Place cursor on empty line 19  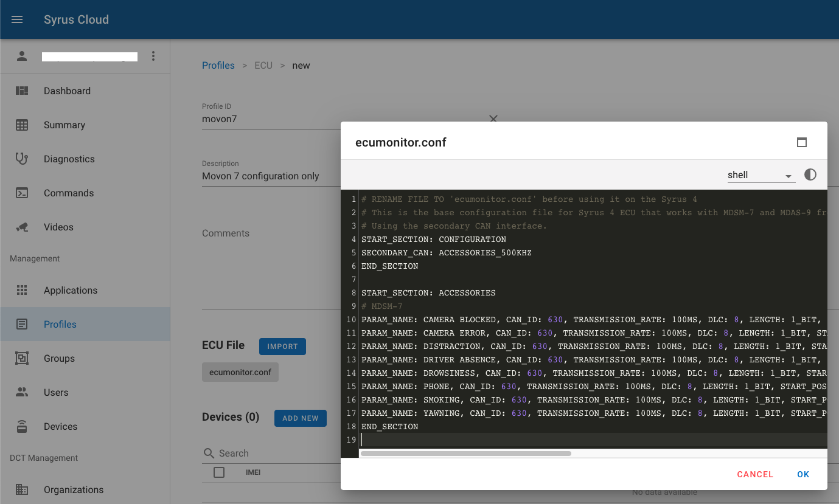[x=593, y=440]
